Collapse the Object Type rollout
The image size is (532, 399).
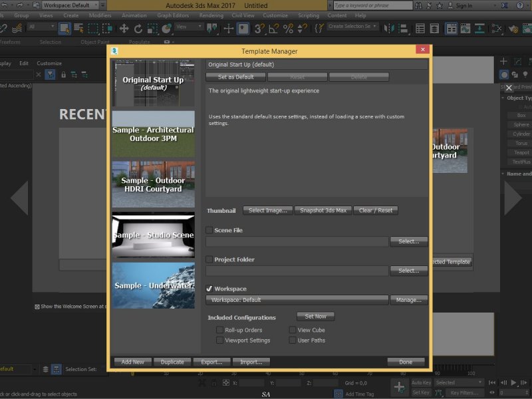(503, 98)
